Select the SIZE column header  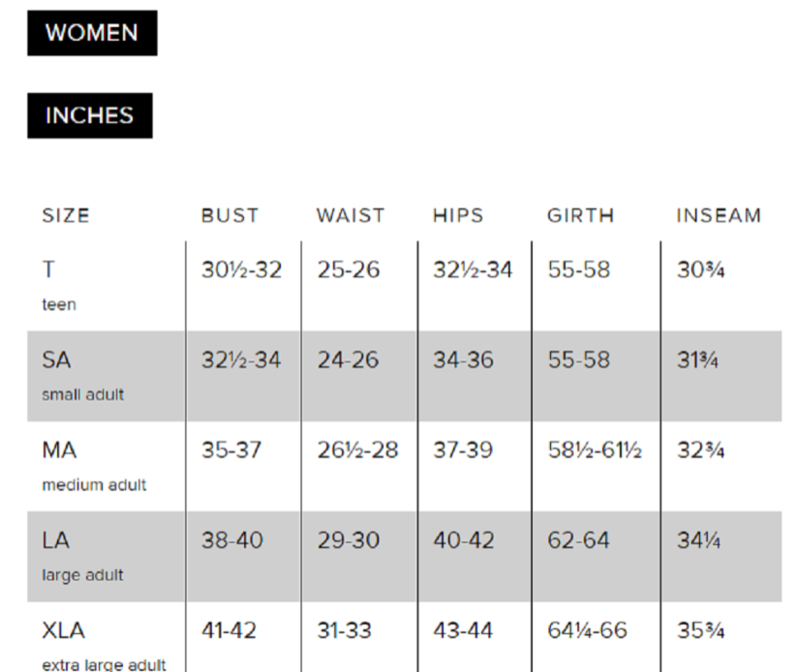66,216
